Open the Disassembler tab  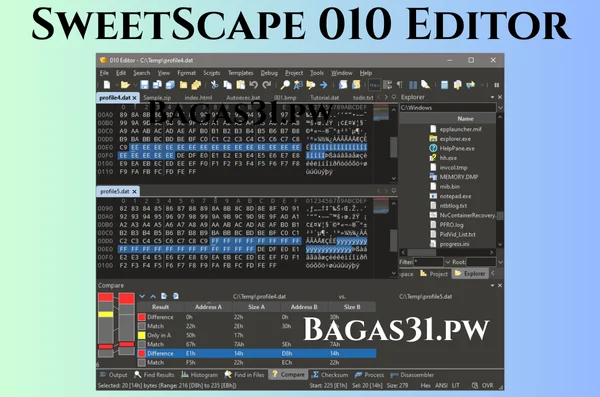click(412, 375)
